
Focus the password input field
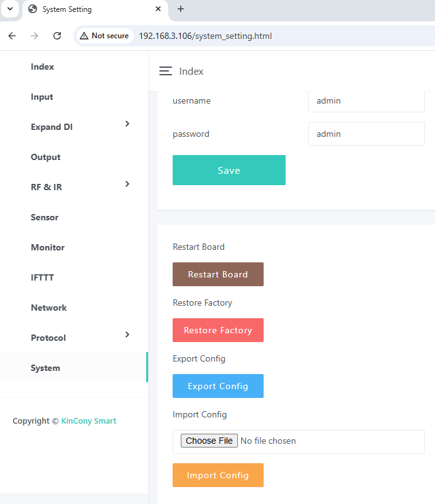tap(366, 134)
